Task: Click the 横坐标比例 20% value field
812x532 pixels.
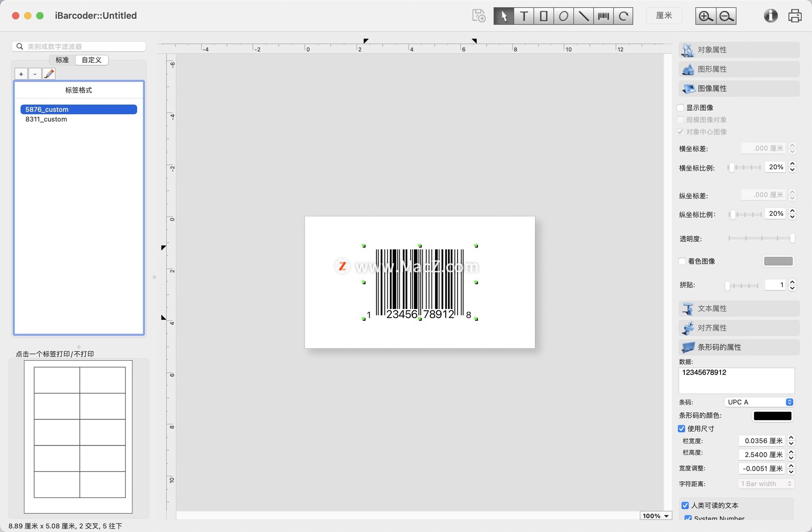Action: tap(776, 167)
